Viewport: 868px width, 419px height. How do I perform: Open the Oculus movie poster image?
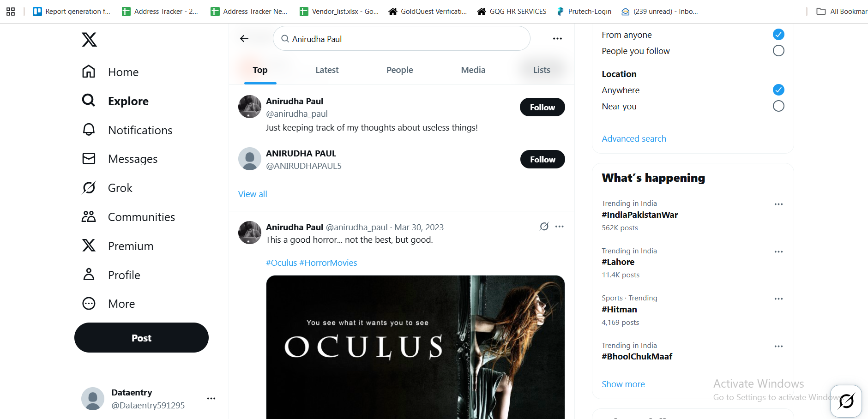tap(415, 347)
